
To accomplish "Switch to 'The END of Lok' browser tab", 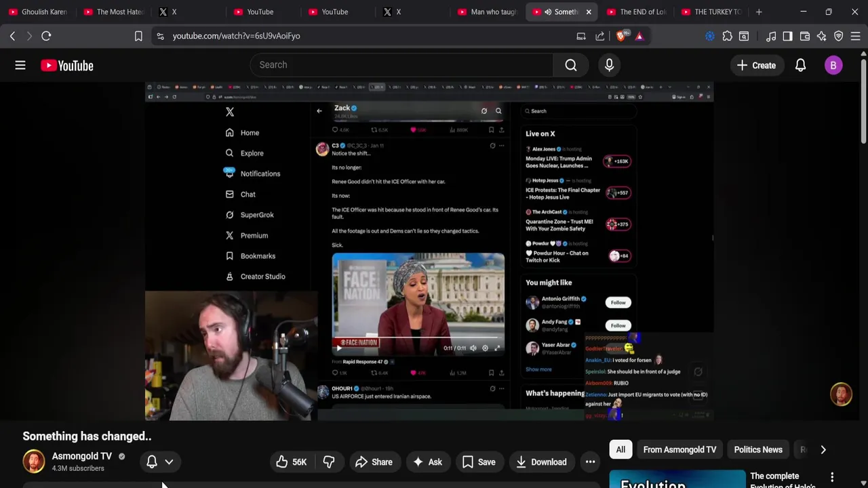I will (x=637, y=12).
